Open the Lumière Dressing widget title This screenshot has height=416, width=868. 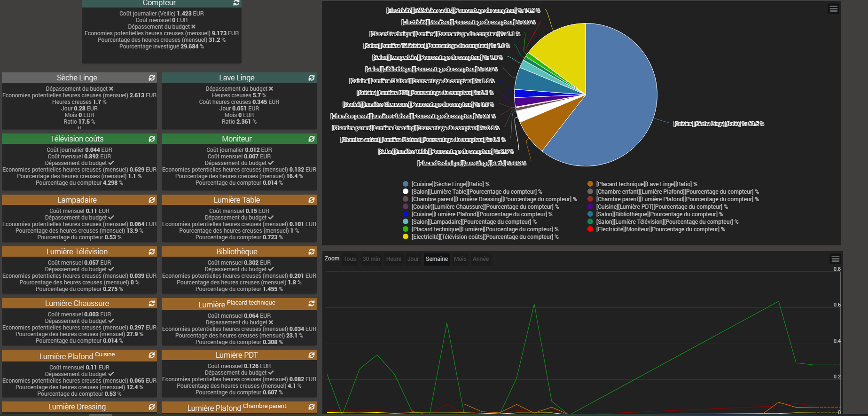77,407
